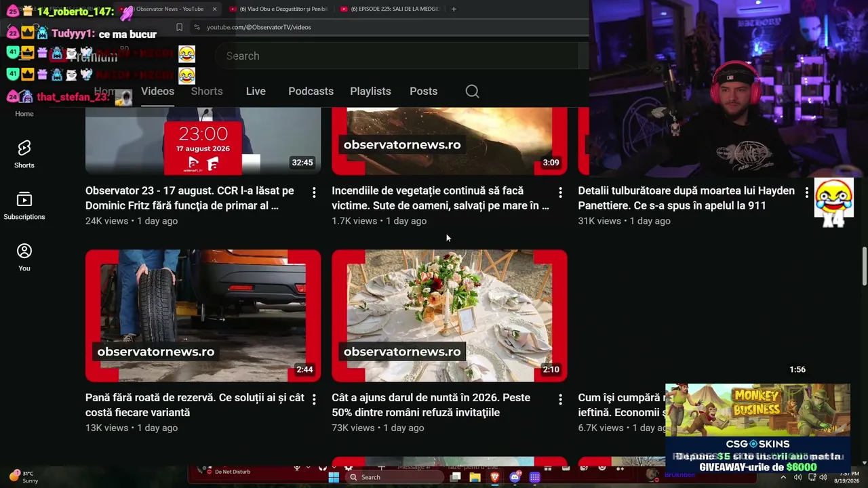Switch to the Shorts channel tab
Viewport: 868px width, 488px height.
click(207, 91)
